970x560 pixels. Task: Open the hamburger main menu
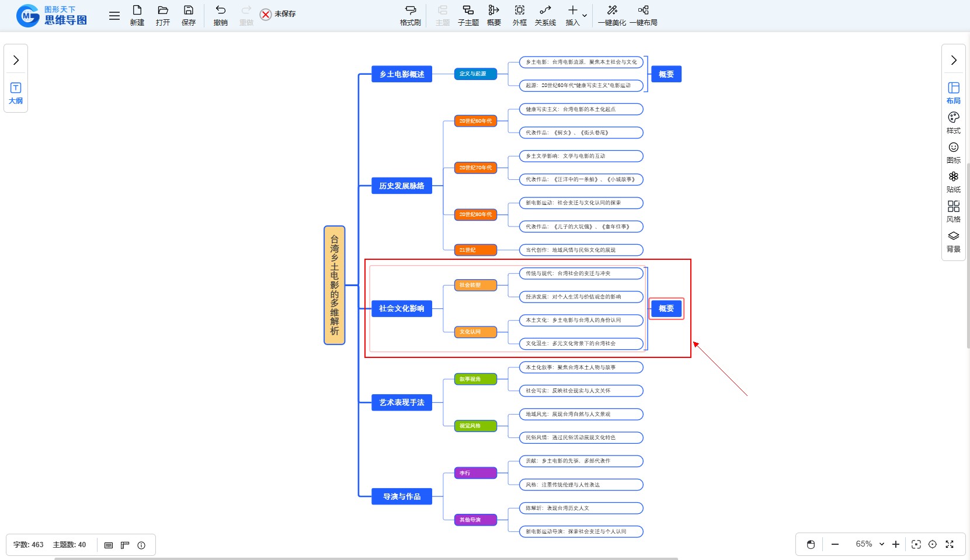pos(114,16)
